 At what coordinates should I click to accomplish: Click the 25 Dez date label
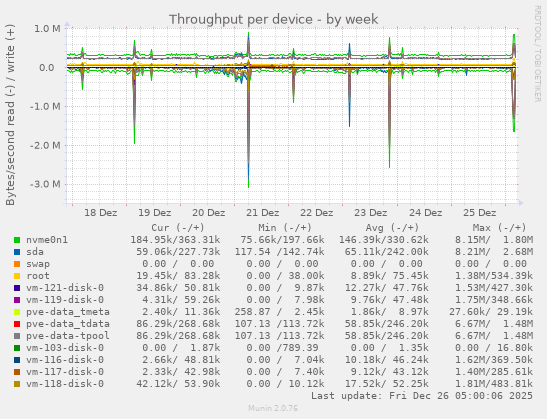pyautogui.click(x=480, y=213)
